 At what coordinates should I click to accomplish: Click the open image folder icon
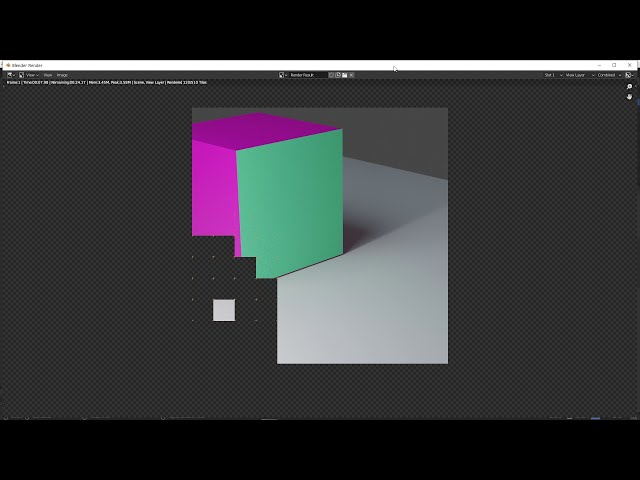point(344,75)
